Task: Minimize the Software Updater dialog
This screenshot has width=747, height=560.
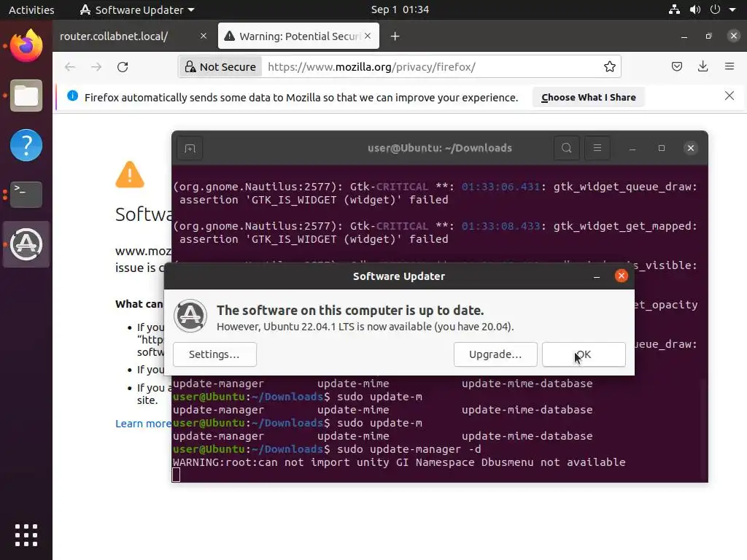Action: tap(597, 276)
